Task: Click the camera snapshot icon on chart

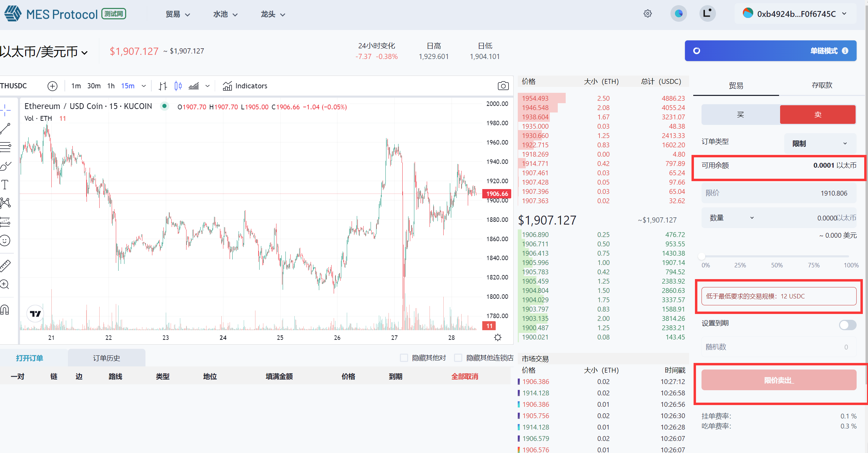Action: pyautogui.click(x=503, y=86)
